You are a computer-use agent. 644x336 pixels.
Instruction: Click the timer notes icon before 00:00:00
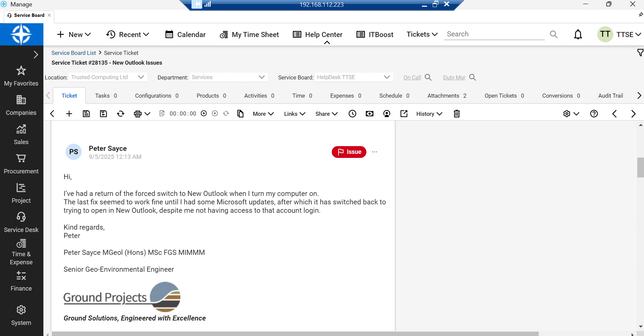coord(162,113)
